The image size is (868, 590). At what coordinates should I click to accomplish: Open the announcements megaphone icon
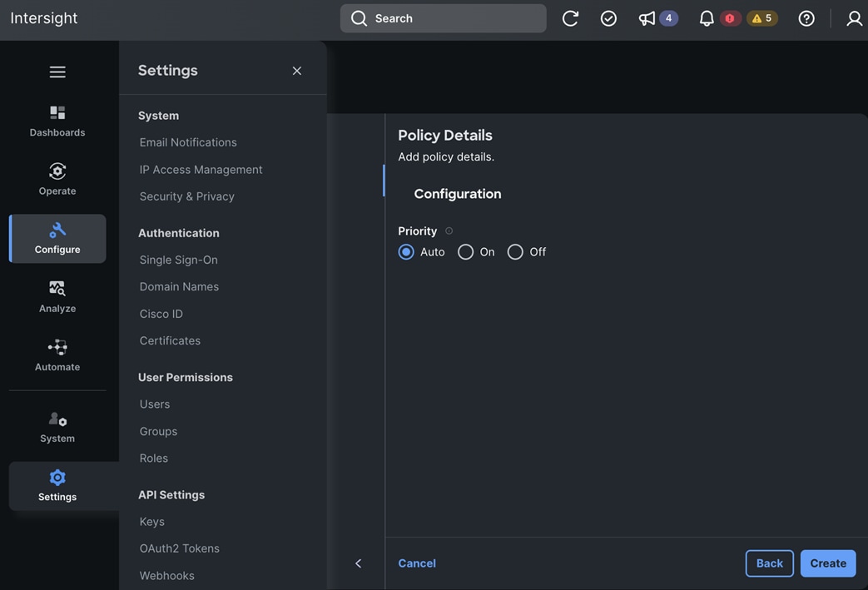pyautogui.click(x=647, y=18)
